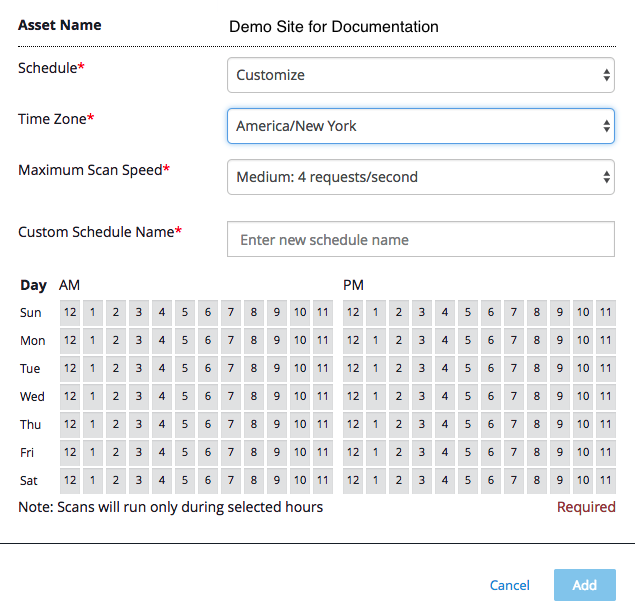Image resolution: width=635 pixels, height=607 pixels.
Task: Toggle Wednesday 7 PM hour cell
Action: (514, 397)
